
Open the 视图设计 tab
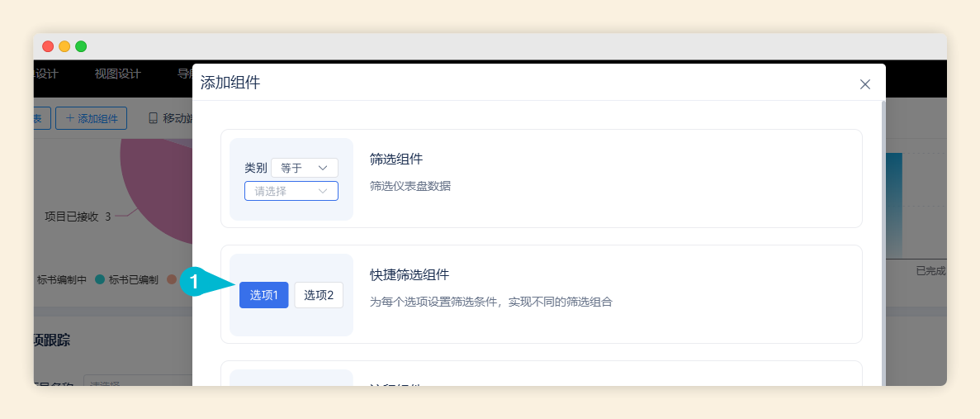(117, 74)
